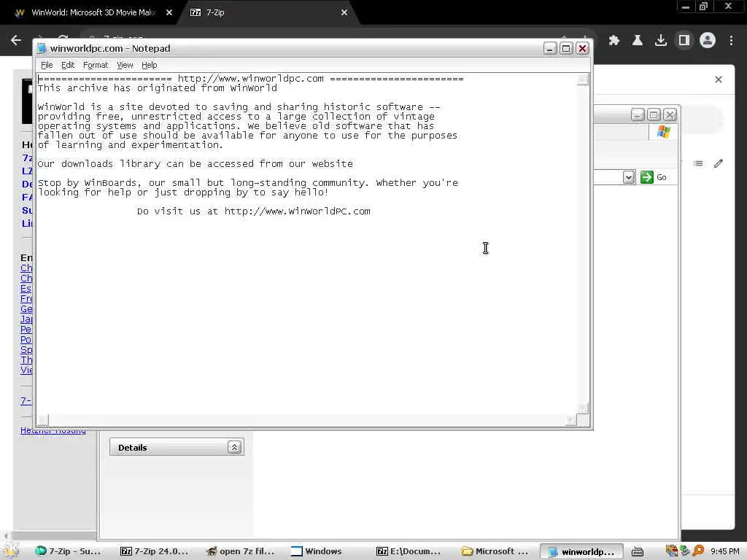Click the line 'Our downloads library can be accessed'
Screen dimensions: 747x560
coord(196,164)
